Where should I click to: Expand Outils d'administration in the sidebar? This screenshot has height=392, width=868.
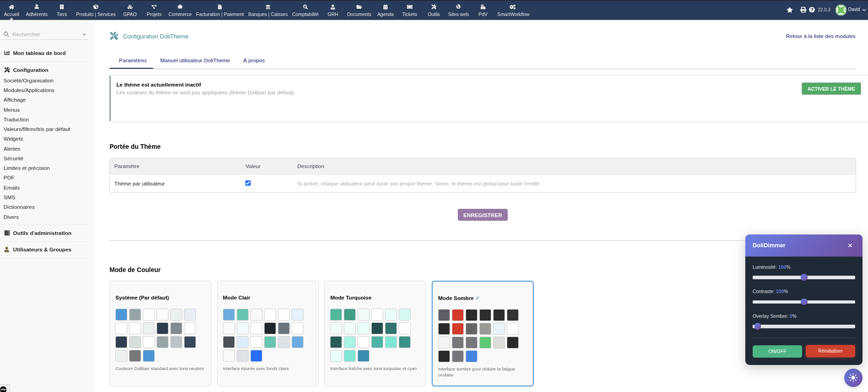point(42,233)
